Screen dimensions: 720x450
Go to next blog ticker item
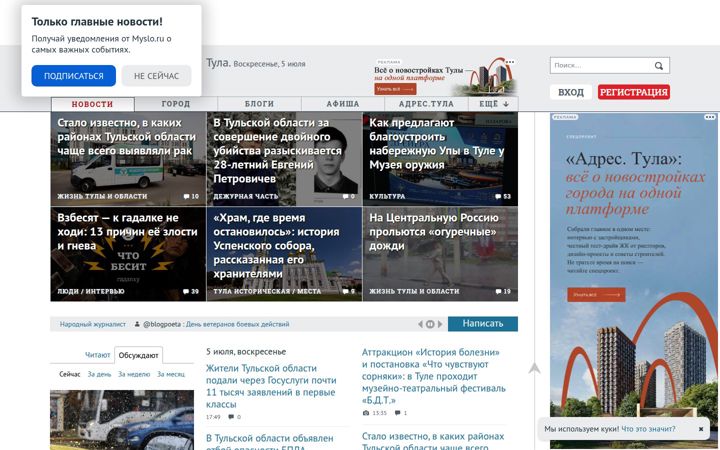440,324
